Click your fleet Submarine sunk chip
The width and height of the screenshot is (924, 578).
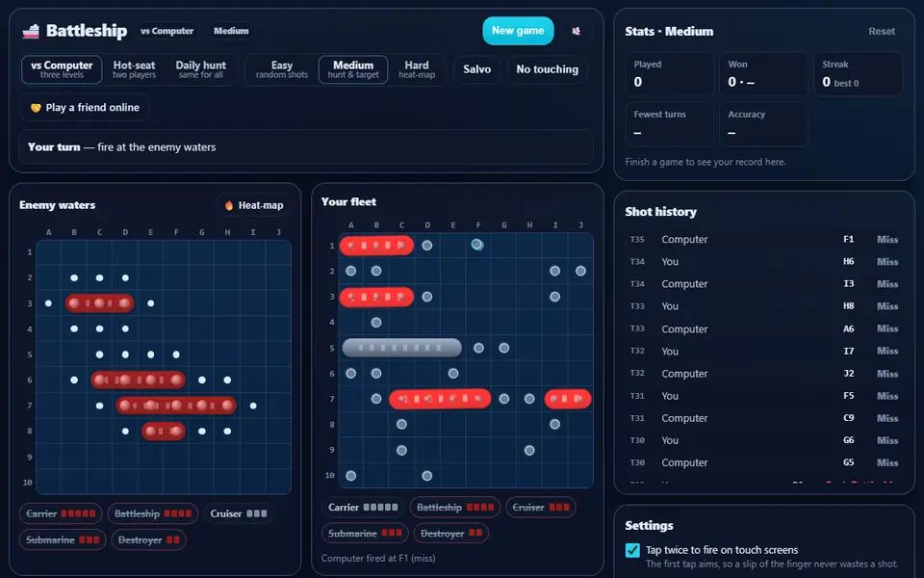click(365, 533)
